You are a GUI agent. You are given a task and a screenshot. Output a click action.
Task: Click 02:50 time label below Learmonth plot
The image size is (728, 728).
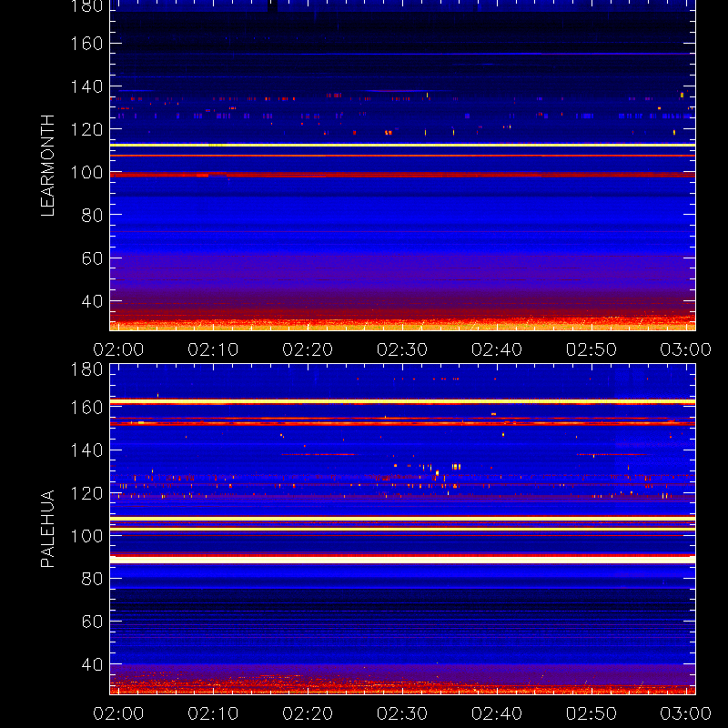coord(591,349)
